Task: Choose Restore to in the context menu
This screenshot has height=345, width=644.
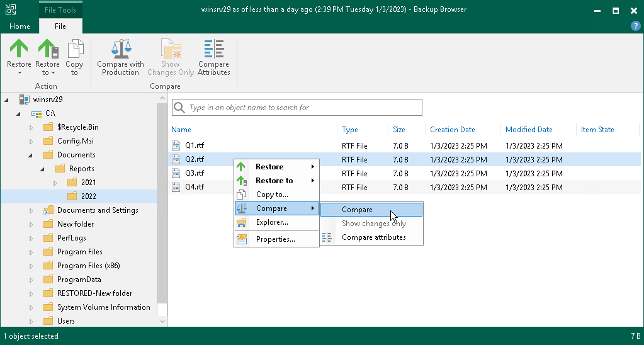Action: [277, 181]
